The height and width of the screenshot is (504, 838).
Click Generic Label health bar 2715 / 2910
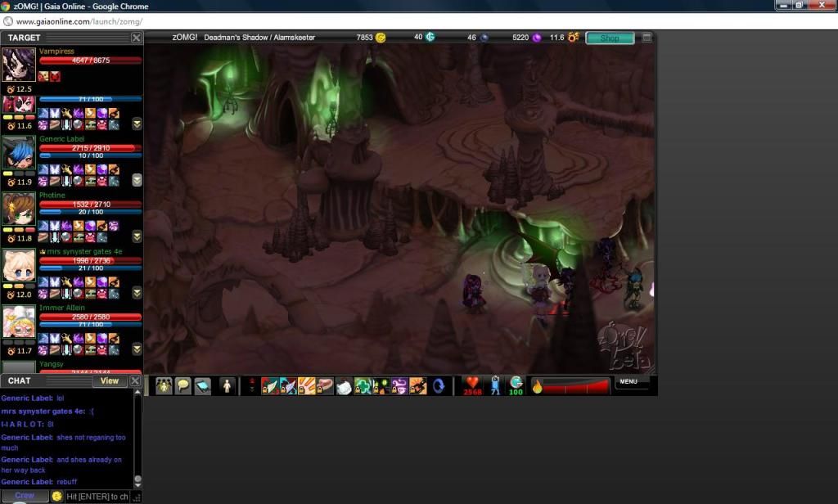(90, 148)
